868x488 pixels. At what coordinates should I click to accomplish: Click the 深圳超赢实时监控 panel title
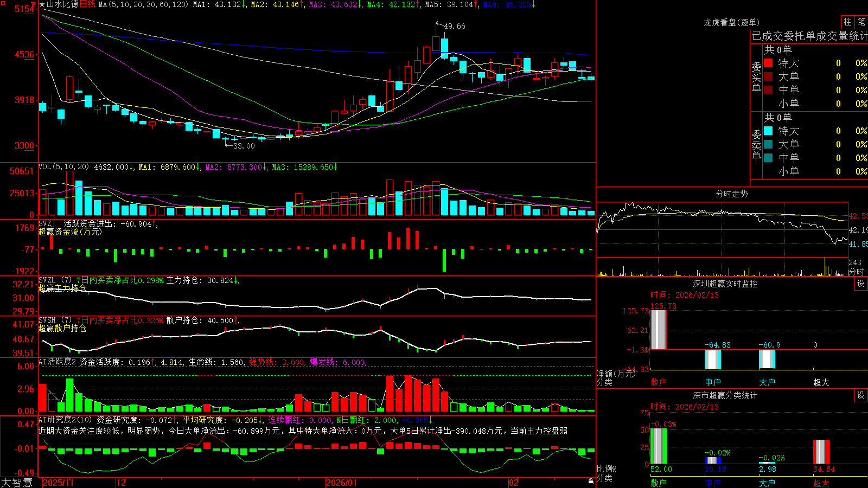coord(725,284)
